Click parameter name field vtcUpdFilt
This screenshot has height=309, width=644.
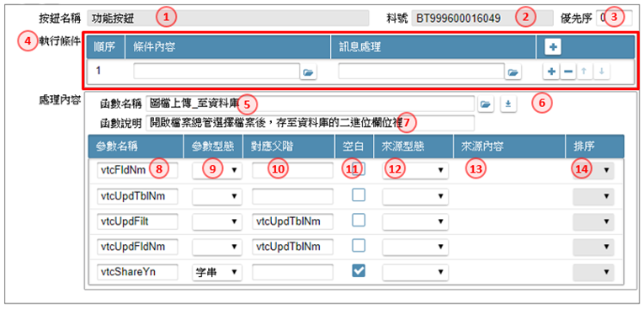(x=137, y=221)
